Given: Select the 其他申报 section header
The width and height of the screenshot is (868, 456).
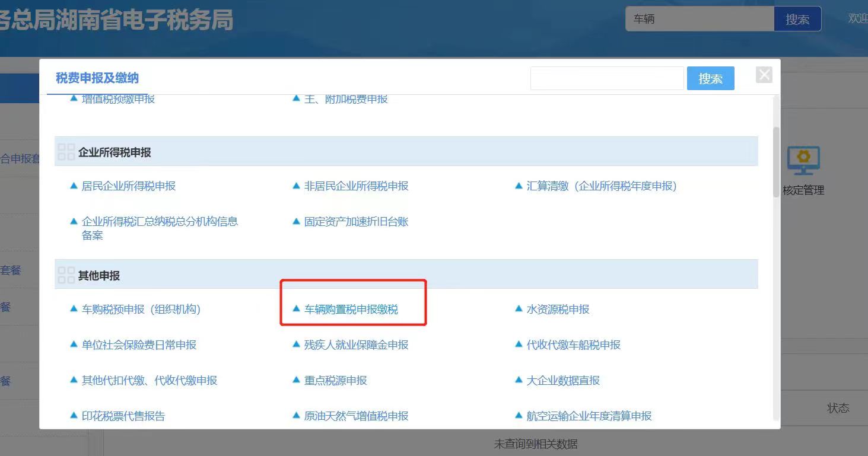Looking at the screenshot, I should point(97,274).
